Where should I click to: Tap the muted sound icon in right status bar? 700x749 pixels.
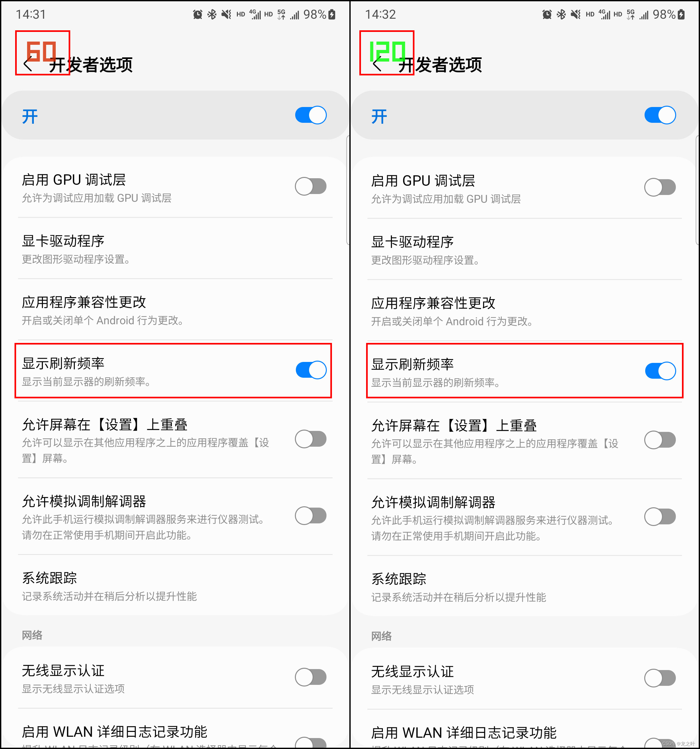[x=575, y=15]
